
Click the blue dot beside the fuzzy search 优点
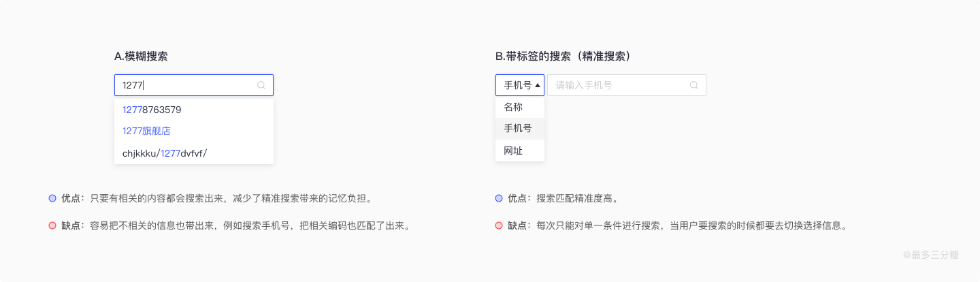tap(52, 198)
